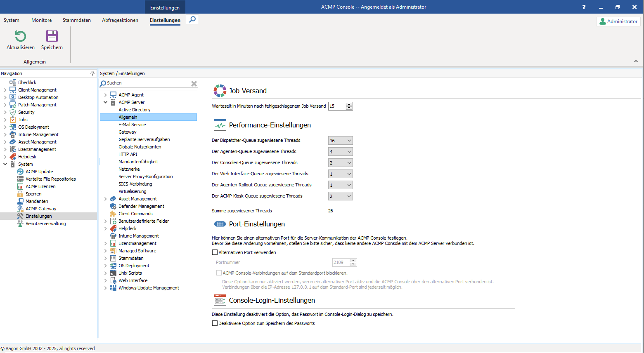
Task: Pin the Navigation panel
Action: [x=92, y=73]
